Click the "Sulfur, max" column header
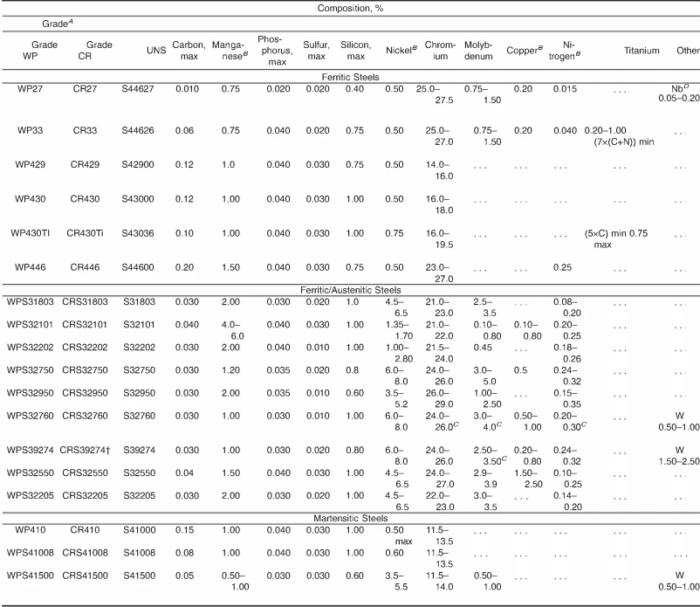700x607 pixels. coord(316,51)
